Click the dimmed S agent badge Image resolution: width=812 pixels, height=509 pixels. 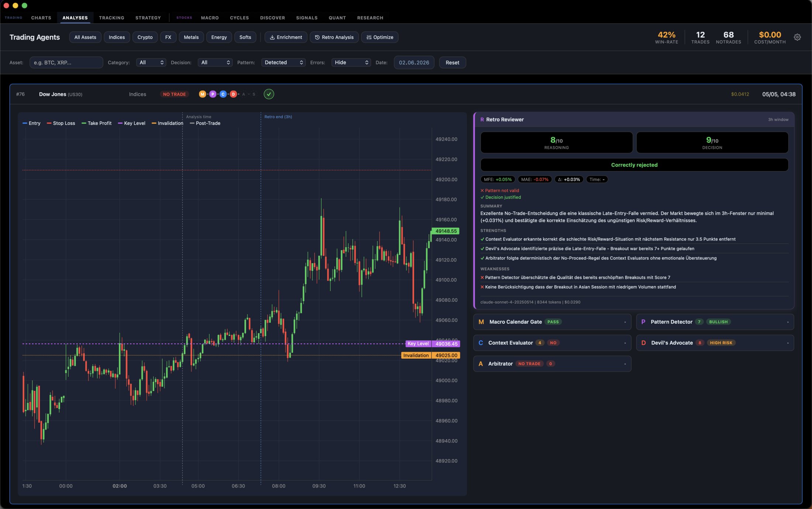point(254,94)
